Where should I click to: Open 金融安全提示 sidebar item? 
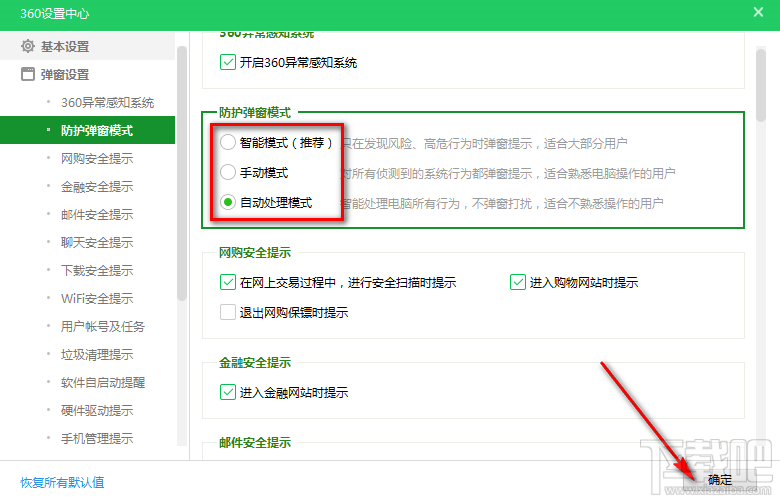[x=97, y=187]
